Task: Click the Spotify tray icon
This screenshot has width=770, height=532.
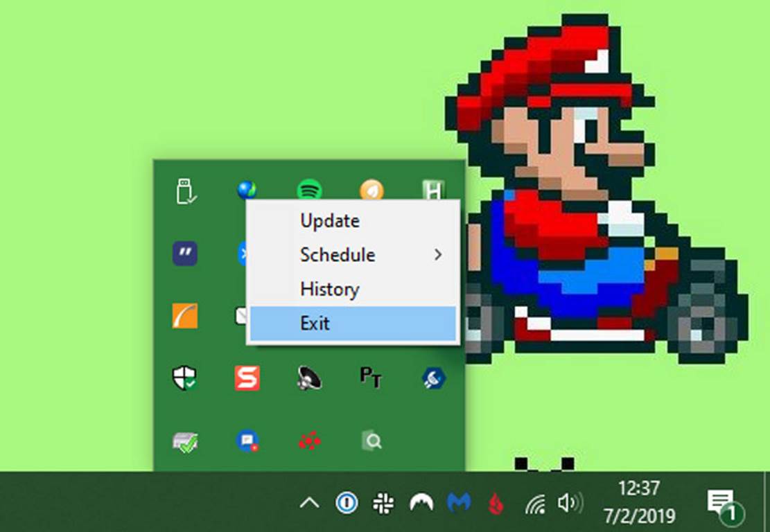Action: [309, 190]
